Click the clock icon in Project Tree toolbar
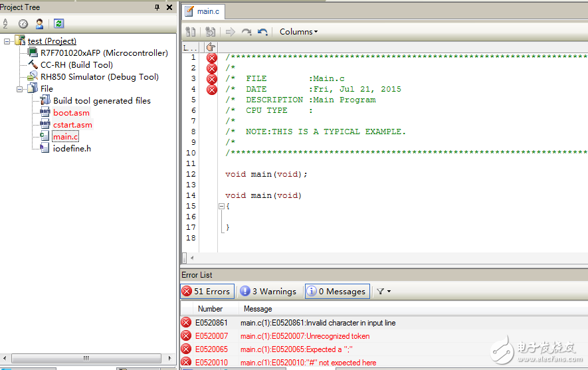This screenshot has width=588, height=370. (x=23, y=24)
